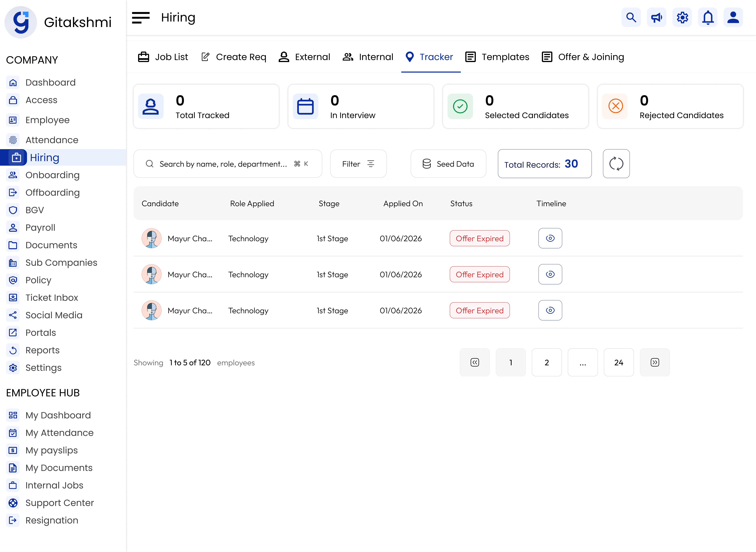Click the In Interview calendar icon
756x552 pixels.
305,106
